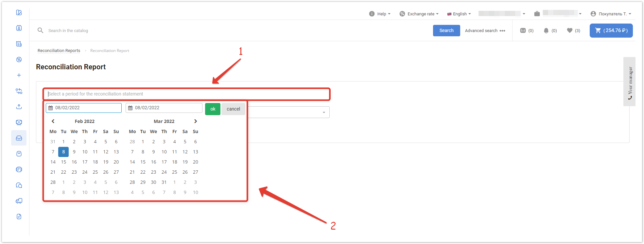The image size is (644, 244).
Task: Open the comparison list icon
Action: [527, 30]
